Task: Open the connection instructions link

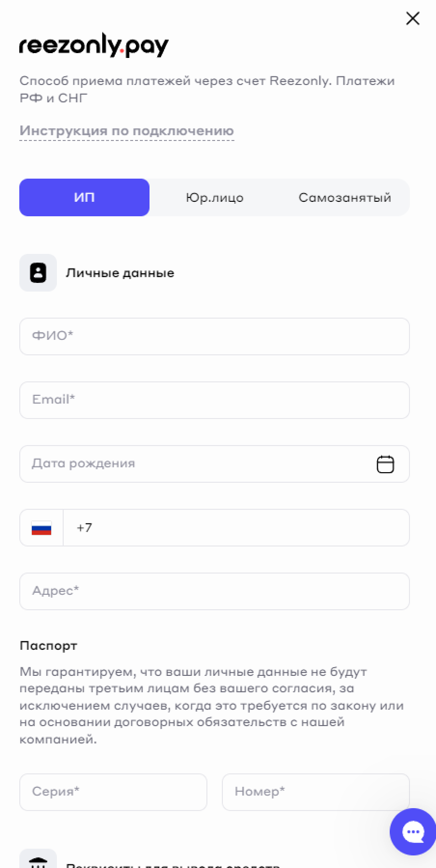Action: pyautogui.click(x=126, y=131)
